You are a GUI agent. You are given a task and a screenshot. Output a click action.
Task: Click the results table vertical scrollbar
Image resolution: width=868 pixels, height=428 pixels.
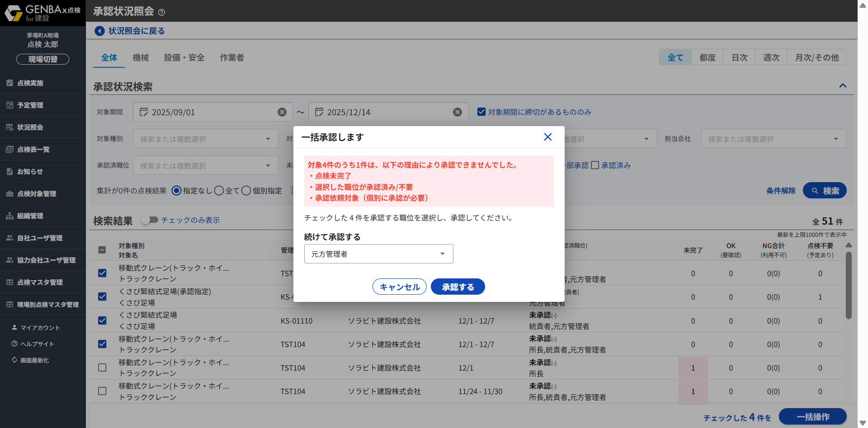coord(849,285)
